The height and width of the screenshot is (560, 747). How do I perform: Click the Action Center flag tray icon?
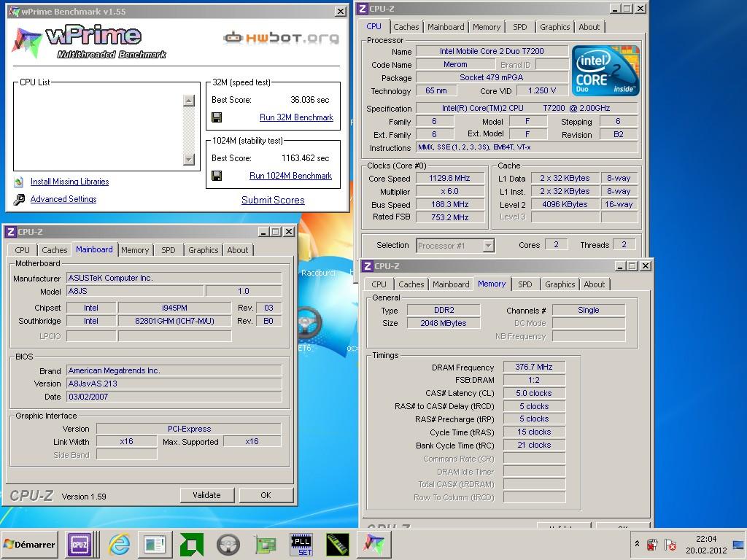(670, 544)
